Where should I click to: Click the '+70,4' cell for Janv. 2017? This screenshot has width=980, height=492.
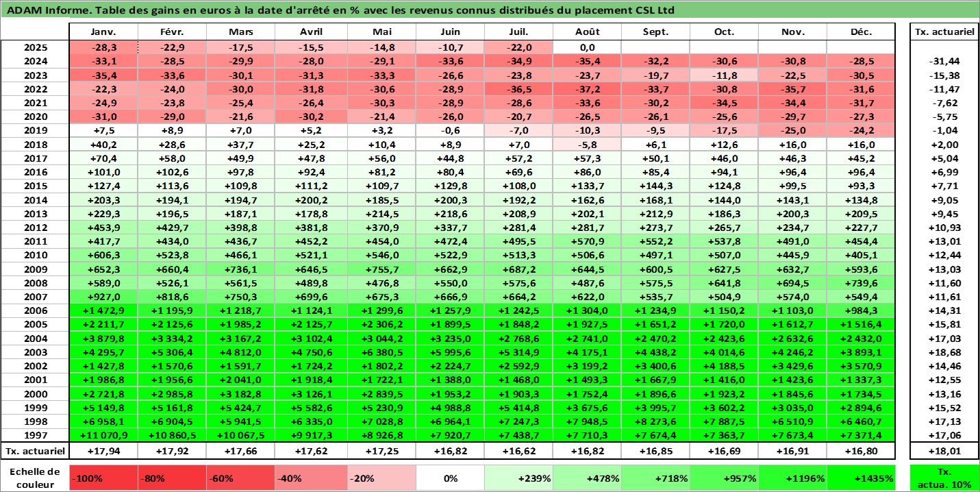tap(104, 158)
